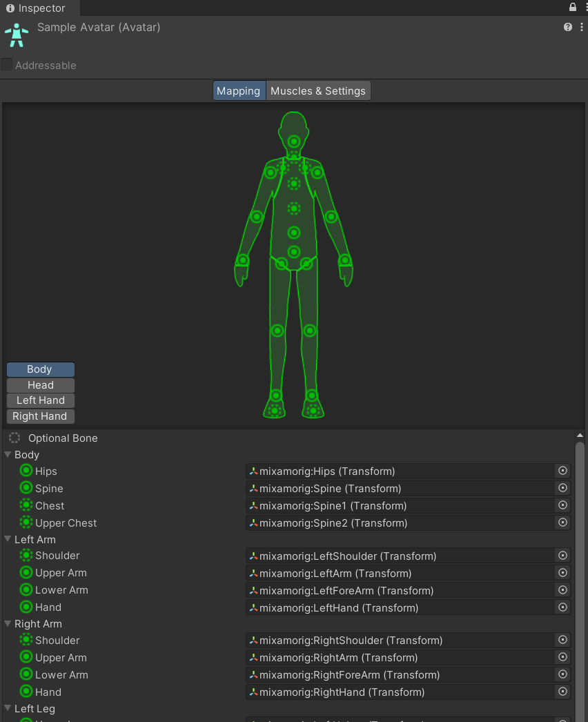Click the Spine bone status circle in list

26,487
